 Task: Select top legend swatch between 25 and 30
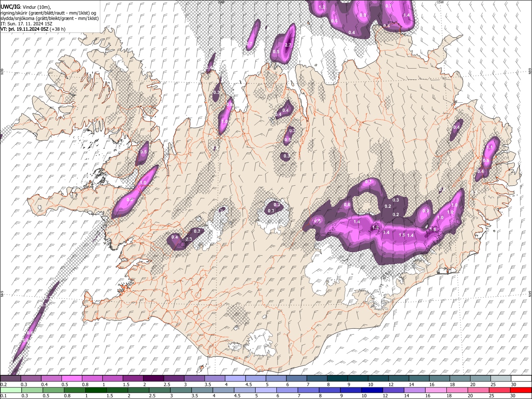[x=501, y=379]
